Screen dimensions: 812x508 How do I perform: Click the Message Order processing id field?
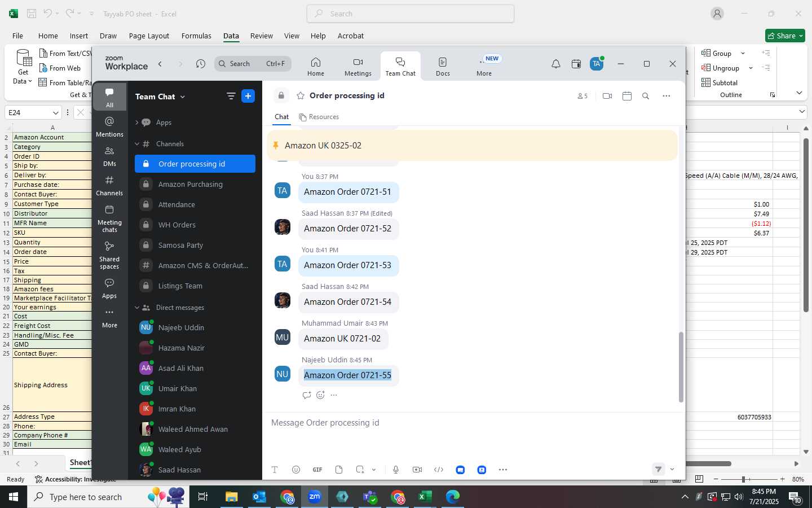[x=473, y=423]
